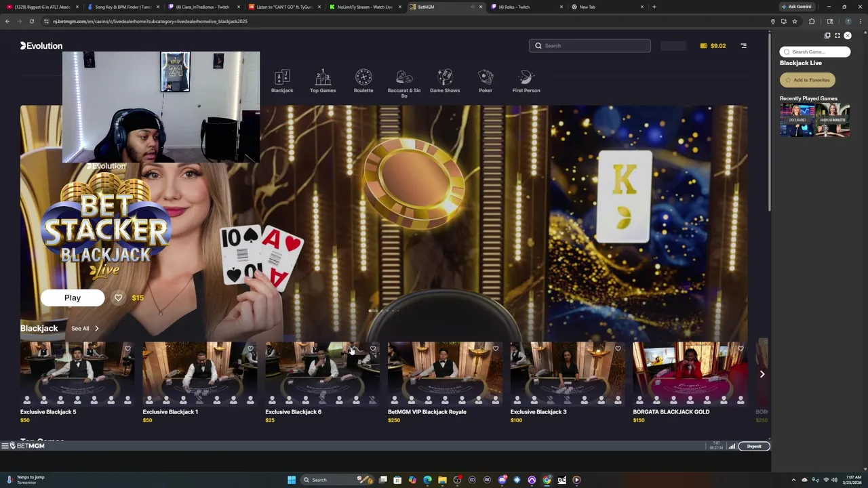Click the Deposit button
The height and width of the screenshot is (488, 868).
point(754,446)
